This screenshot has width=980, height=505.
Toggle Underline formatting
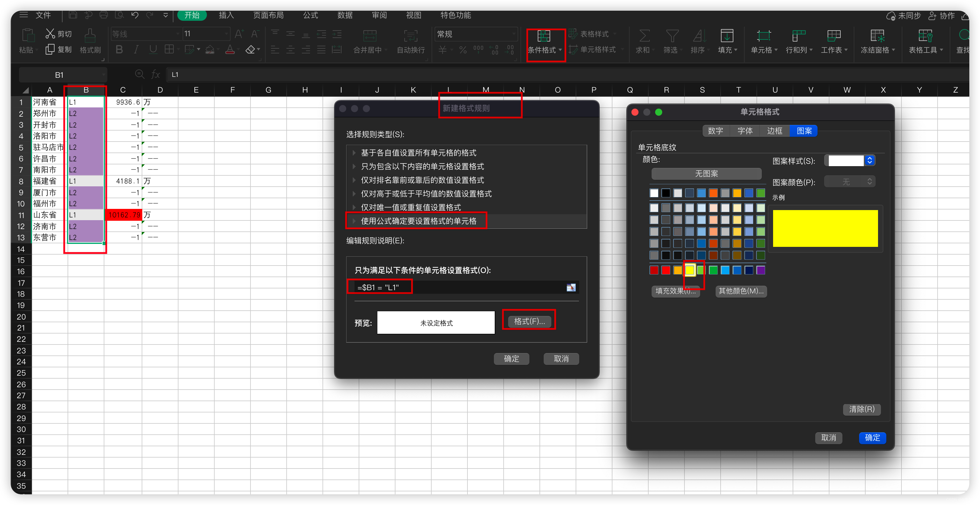[153, 50]
